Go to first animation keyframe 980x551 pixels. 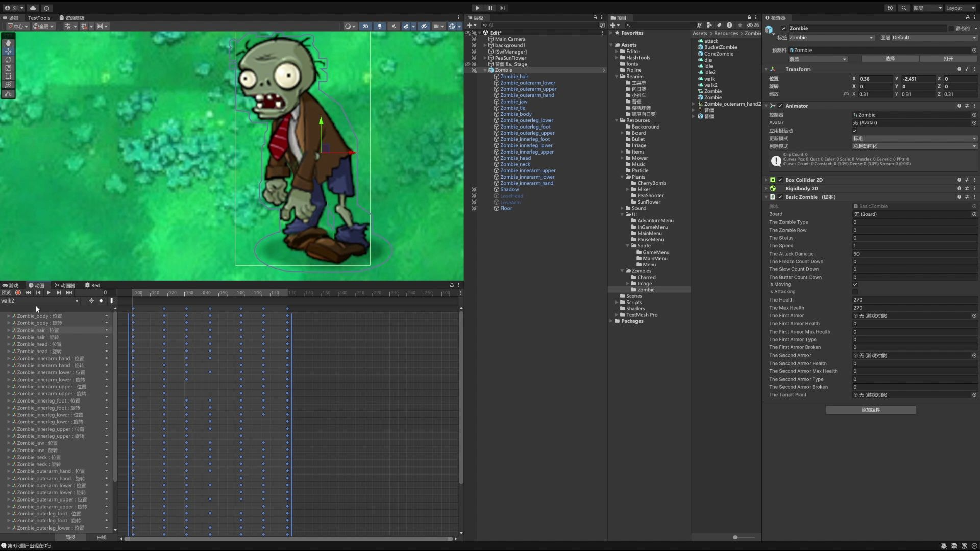(28, 293)
